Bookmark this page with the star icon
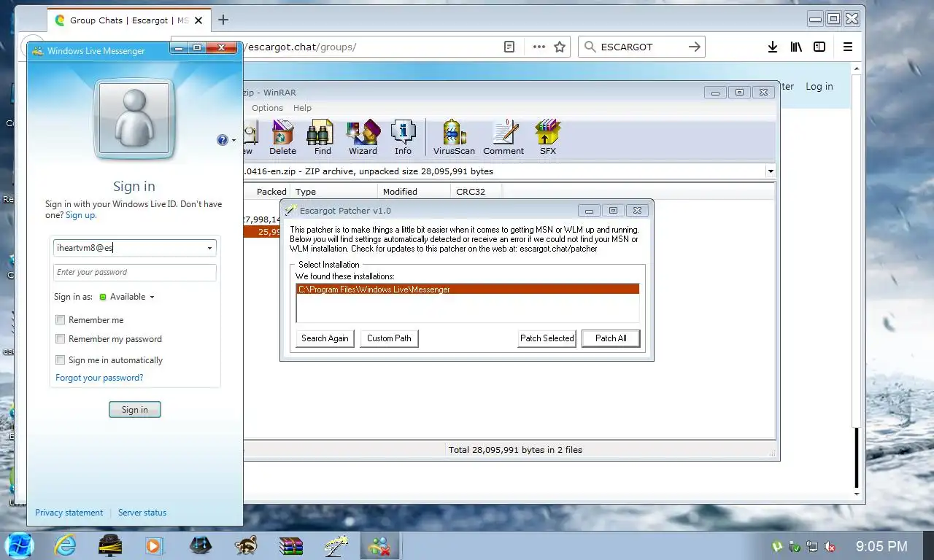The height and width of the screenshot is (560, 934). click(x=560, y=47)
